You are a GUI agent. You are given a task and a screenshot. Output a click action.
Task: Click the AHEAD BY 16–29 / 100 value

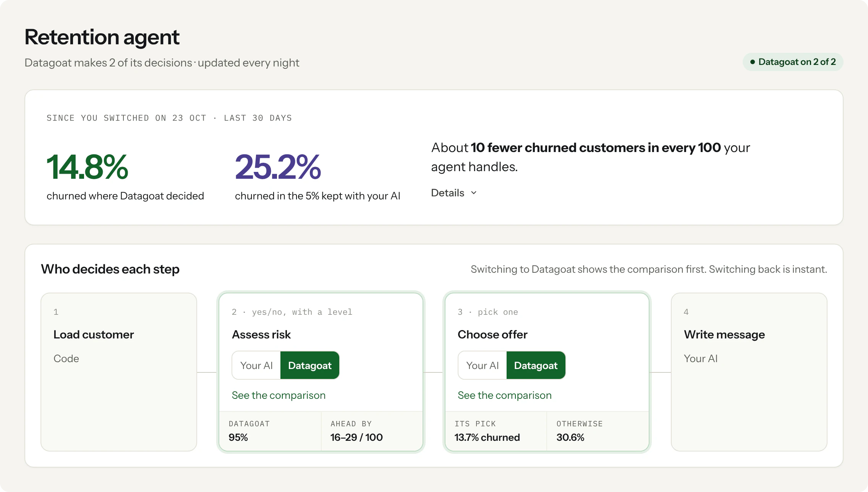(x=356, y=437)
